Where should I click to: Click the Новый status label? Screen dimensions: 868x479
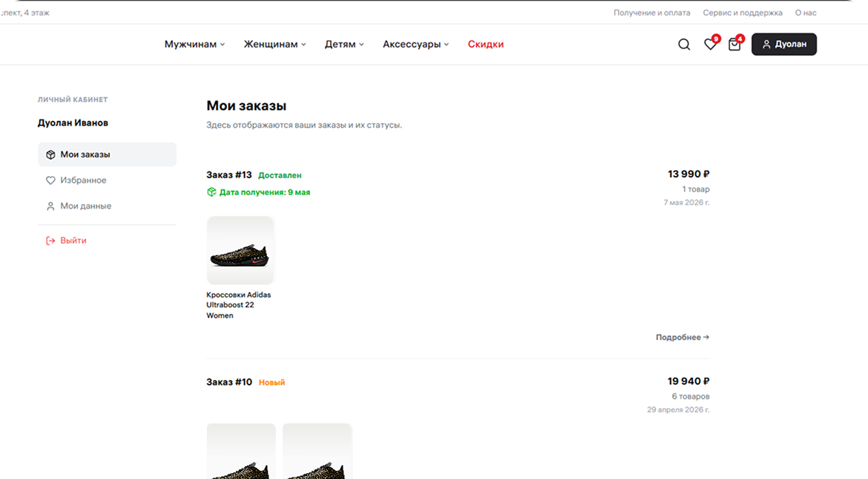[272, 382]
